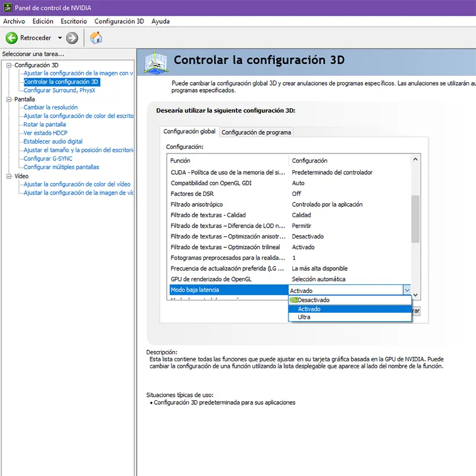
Task: Click the Ayuda menu
Action: [160, 21]
